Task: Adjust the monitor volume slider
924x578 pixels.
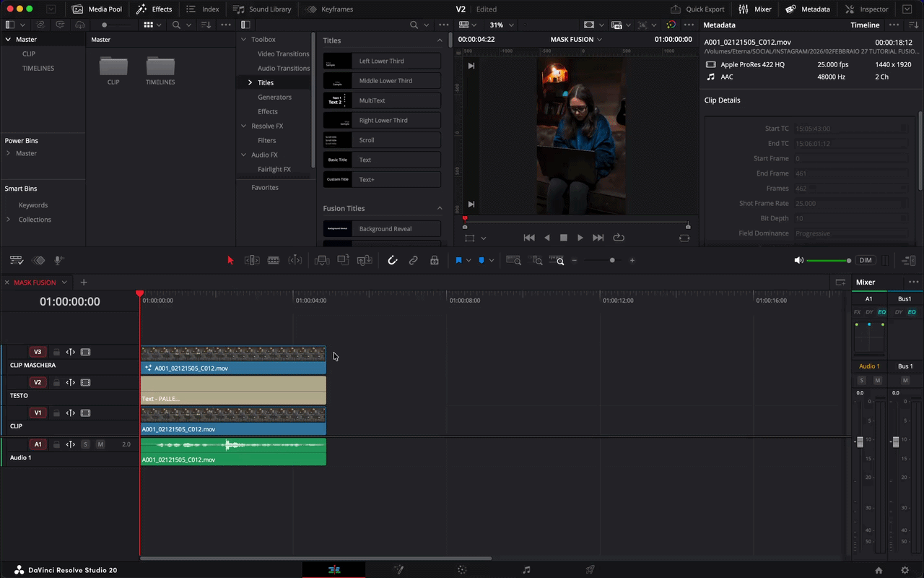Action: [x=848, y=261]
